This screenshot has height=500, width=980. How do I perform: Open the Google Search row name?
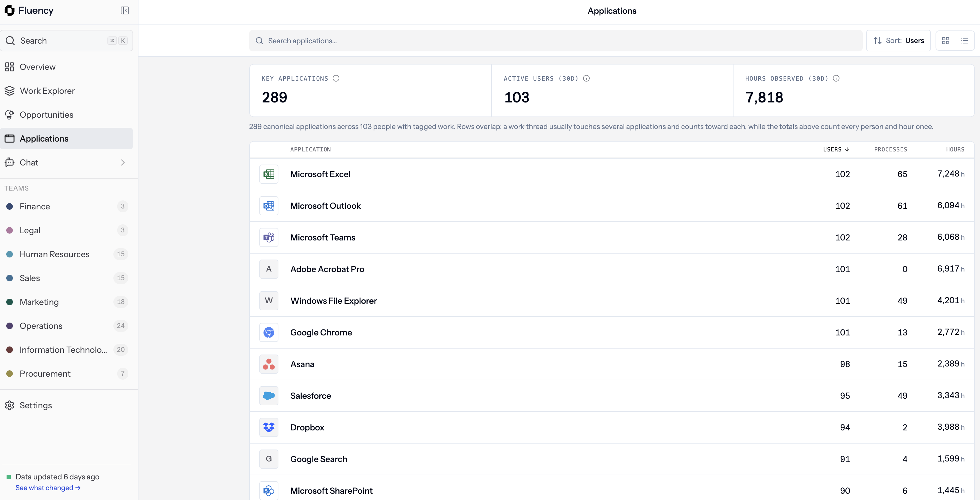click(318, 459)
